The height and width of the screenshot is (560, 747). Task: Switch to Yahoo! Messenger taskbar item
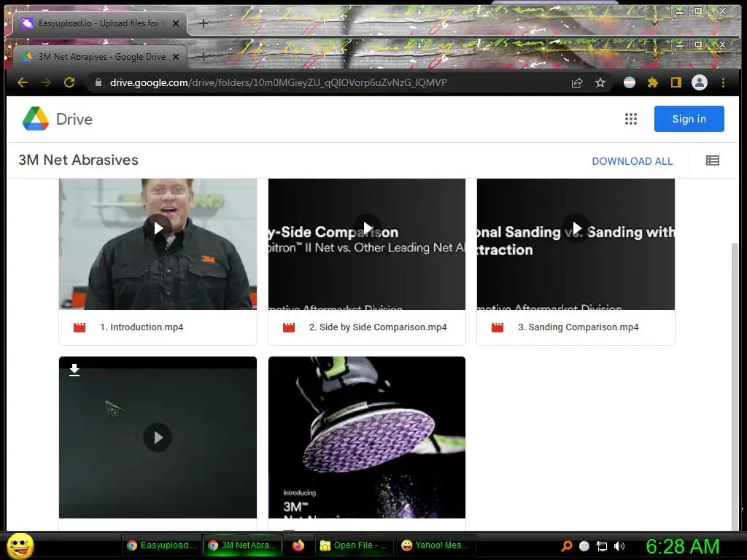[436, 545]
